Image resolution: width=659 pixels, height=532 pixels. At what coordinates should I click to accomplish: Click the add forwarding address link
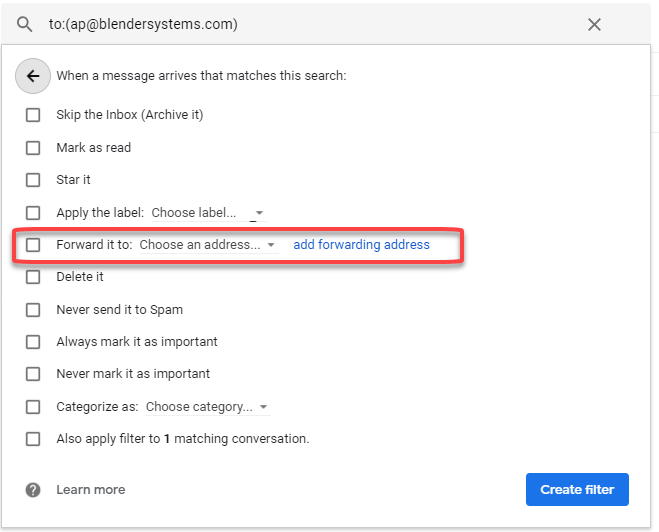[361, 245]
